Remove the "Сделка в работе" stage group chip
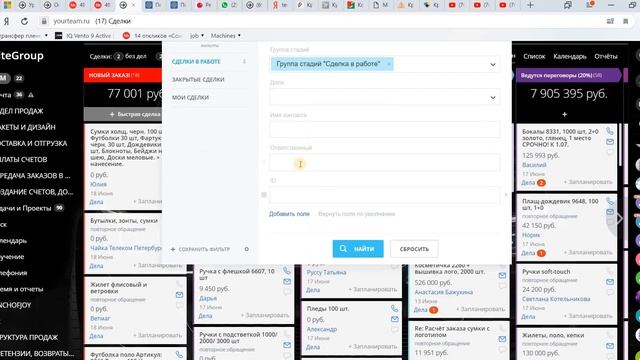This screenshot has height=360, width=640. point(389,64)
